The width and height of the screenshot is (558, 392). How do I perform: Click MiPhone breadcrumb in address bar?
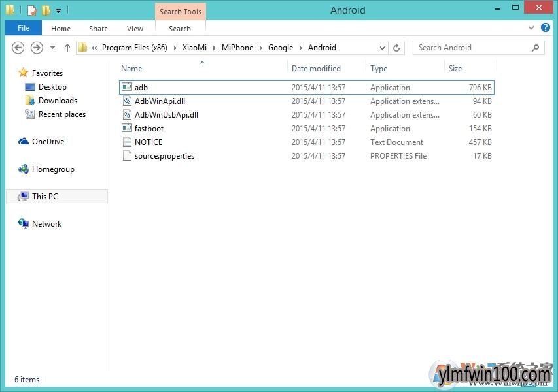click(x=237, y=48)
